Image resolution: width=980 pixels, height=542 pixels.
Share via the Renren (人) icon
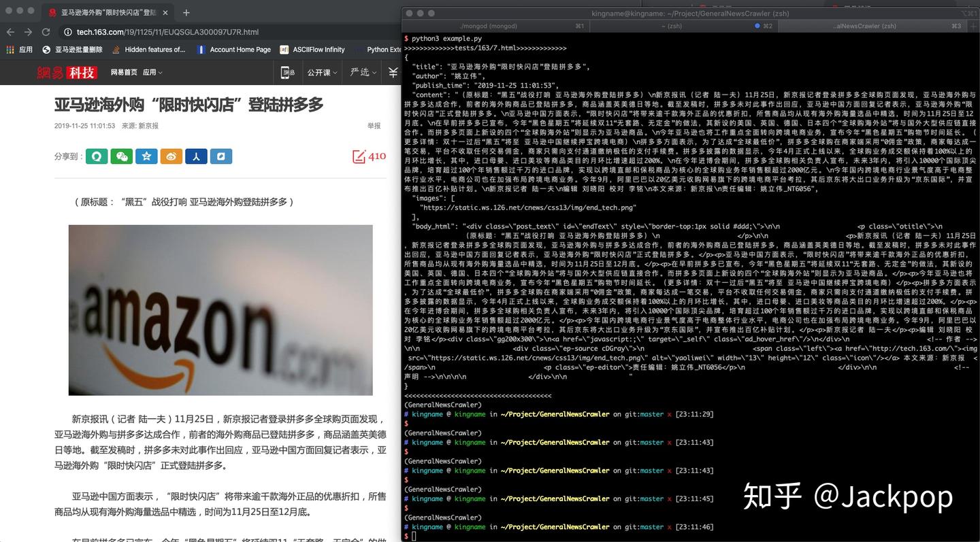196,156
